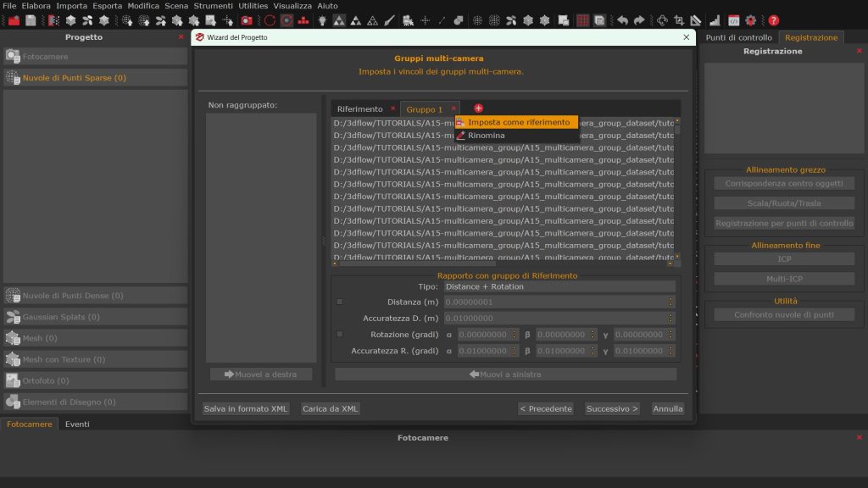
Task: Expand the Fotocamere section in Progetto
Action: point(95,57)
